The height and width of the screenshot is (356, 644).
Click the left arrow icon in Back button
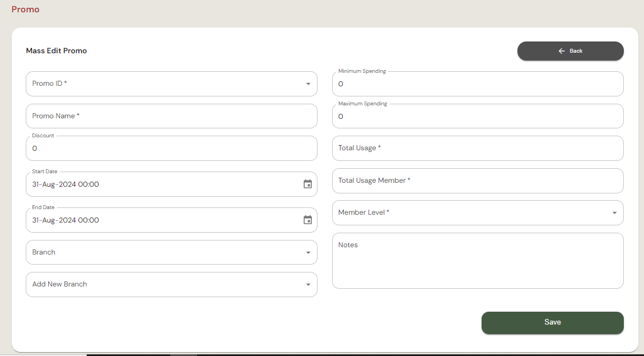pos(562,51)
